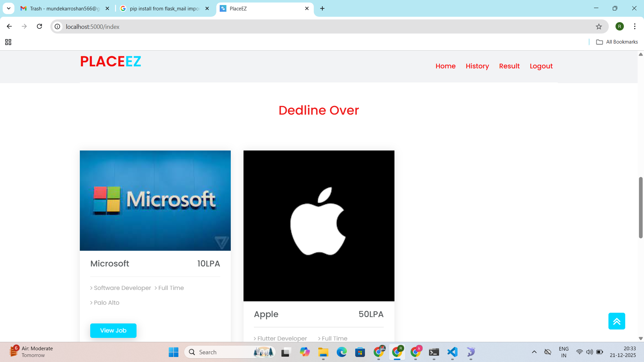Show hidden system tray icons chevron
The width and height of the screenshot is (644, 362).
pos(534,352)
